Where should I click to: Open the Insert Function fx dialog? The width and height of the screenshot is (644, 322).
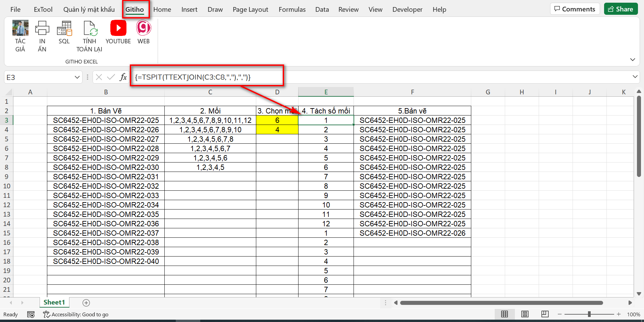coord(123,77)
